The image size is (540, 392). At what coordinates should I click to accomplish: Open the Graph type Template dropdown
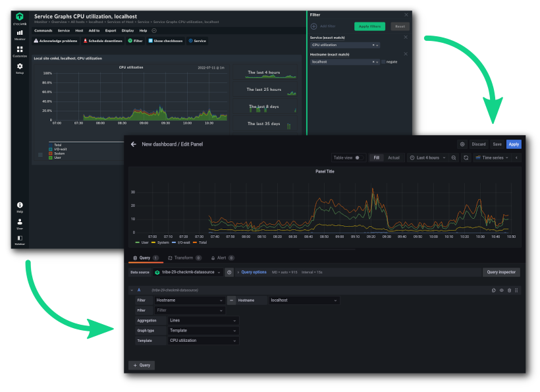click(203, 330)
